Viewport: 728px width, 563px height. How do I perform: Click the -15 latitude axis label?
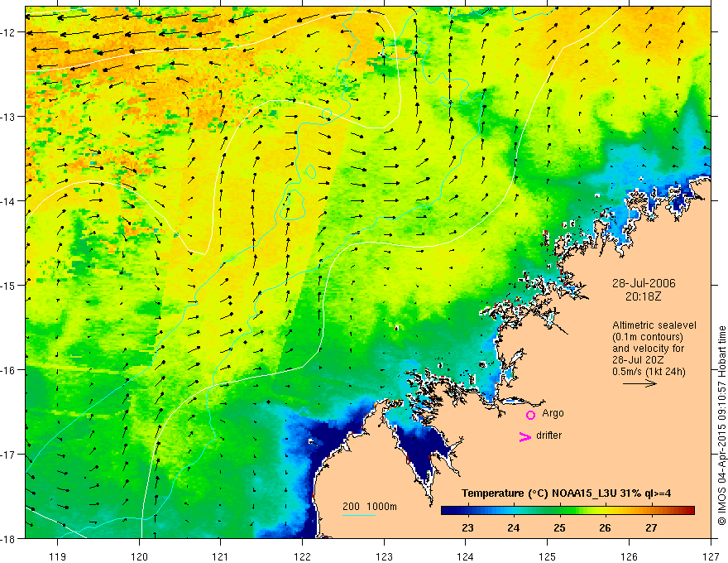[x=8, y=285]
